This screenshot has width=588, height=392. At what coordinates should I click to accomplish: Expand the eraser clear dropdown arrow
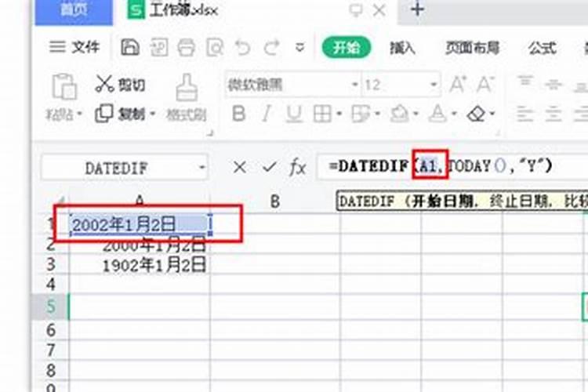pyautogui.click(x=492, y=113)
